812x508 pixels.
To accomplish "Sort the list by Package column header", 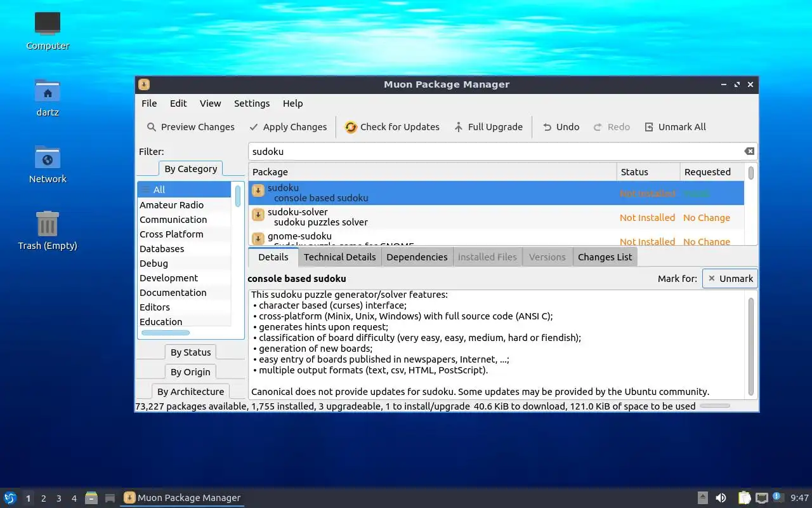I will coord(433,172).
